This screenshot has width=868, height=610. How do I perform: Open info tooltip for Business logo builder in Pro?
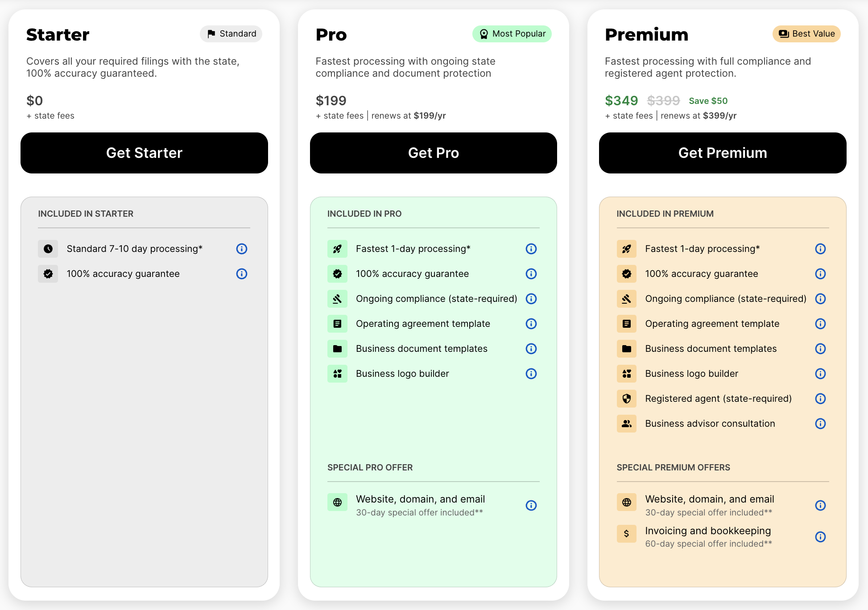click(x=531, y=374)
